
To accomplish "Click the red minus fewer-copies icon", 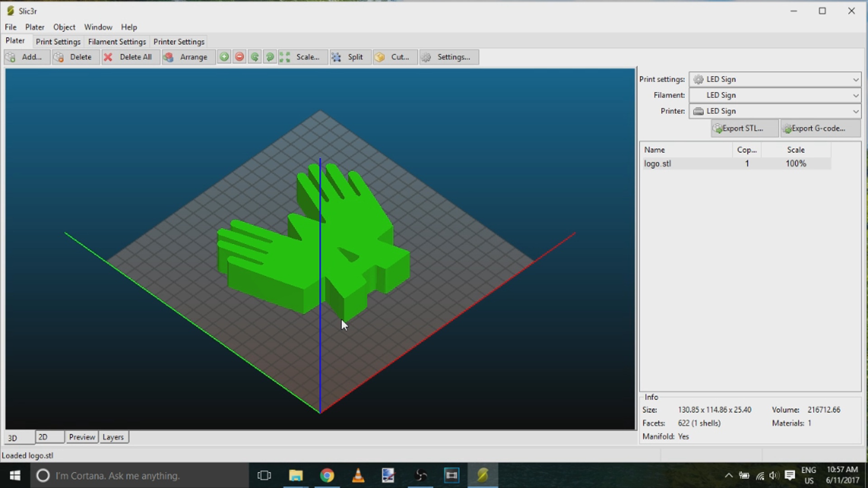I will [x=240, y=57].
